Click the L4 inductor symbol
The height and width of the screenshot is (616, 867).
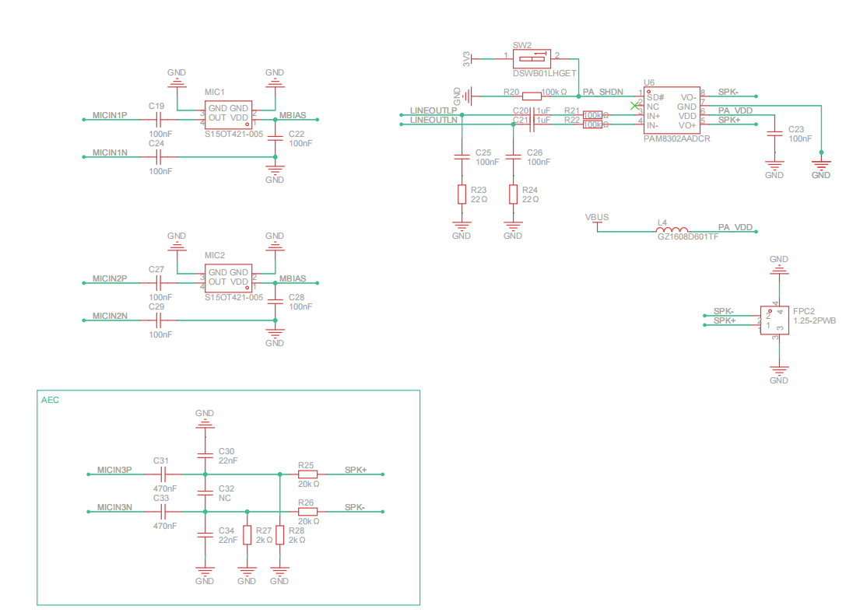tap(672, 230)
